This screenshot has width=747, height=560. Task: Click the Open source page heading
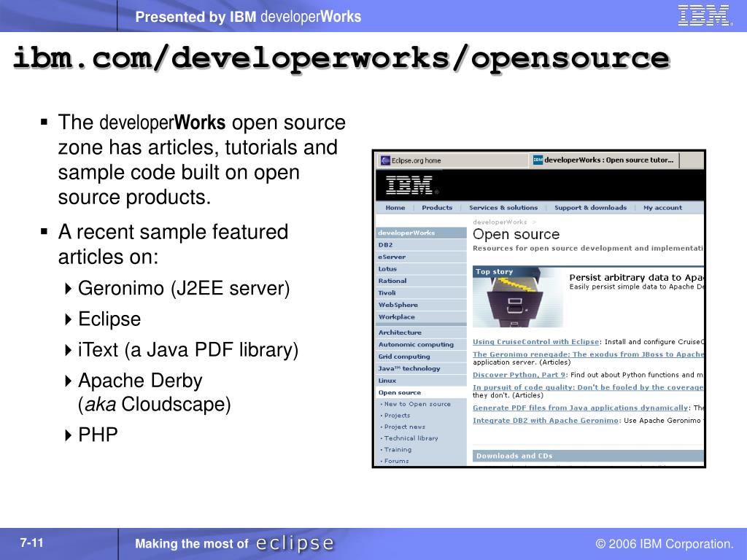[x=516, y=234]
